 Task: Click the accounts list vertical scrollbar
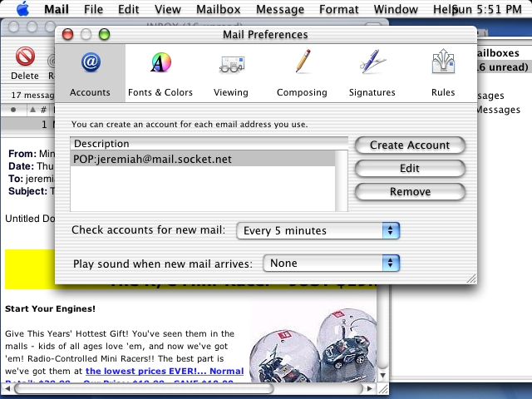pos(342,181)
